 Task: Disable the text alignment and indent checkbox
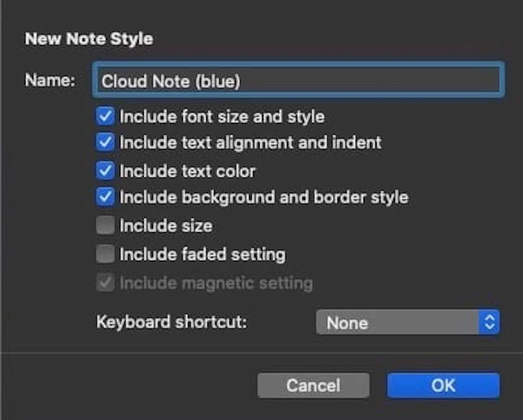pyautogui.click(x=105, y=142)
